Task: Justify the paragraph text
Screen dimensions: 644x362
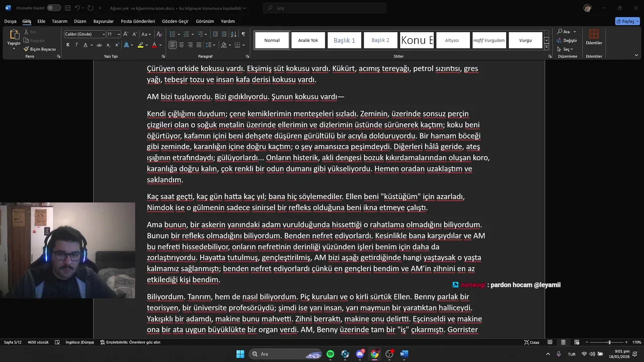Action: coord(199,45)
